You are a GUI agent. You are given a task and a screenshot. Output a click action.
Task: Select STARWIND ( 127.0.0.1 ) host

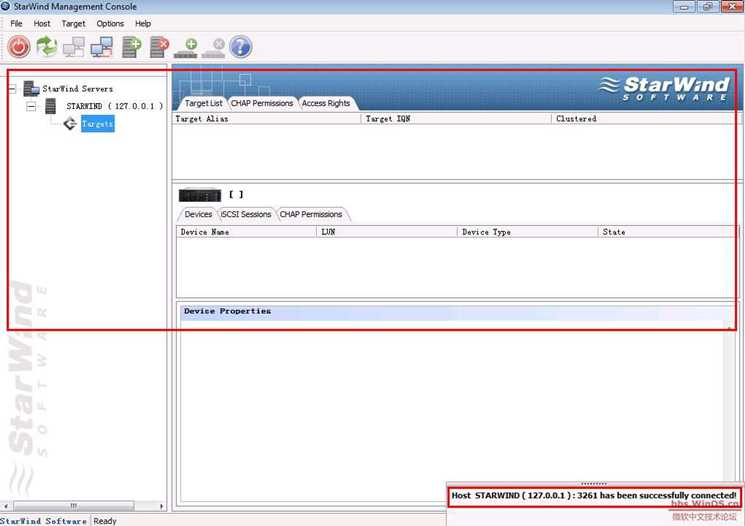[x=115, y=106]
